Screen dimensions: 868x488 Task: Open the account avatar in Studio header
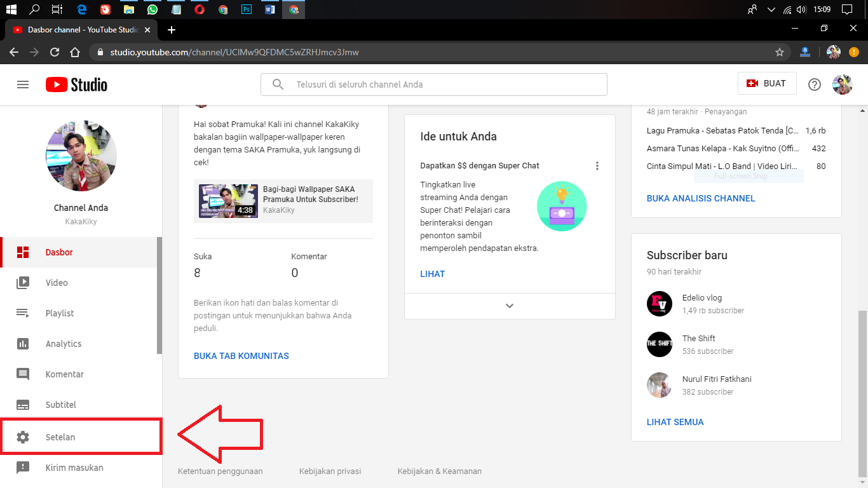[x=843, y=85]
